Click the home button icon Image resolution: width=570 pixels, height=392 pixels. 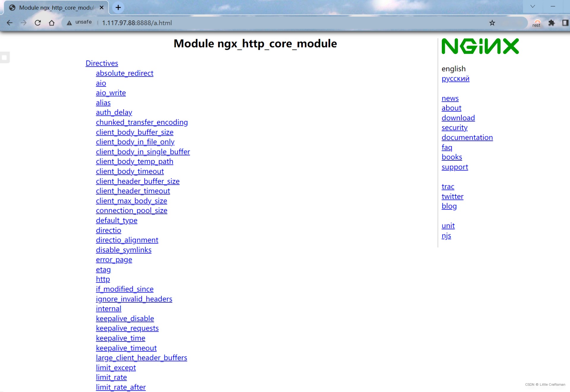[x=52, y=23]
